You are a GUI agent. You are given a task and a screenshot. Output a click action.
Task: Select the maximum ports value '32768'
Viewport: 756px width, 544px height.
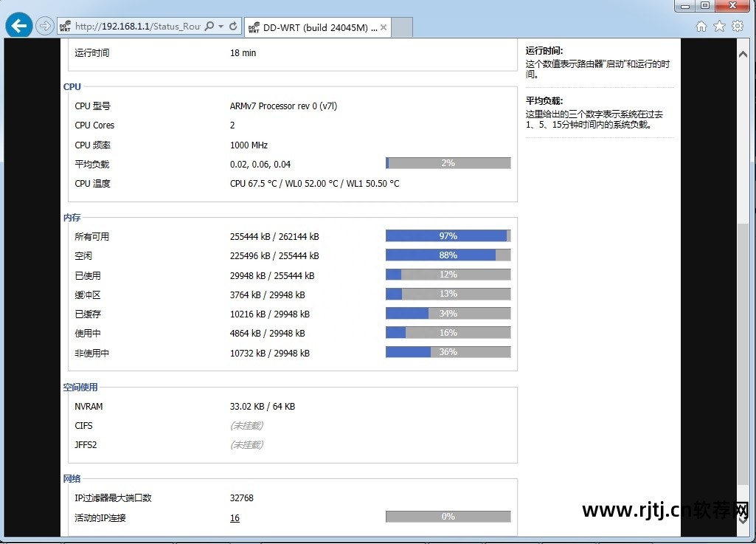click(242, 498)
